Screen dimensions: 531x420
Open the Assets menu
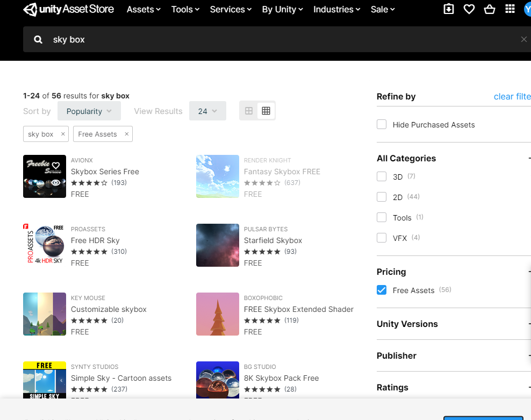coord(143,10)
